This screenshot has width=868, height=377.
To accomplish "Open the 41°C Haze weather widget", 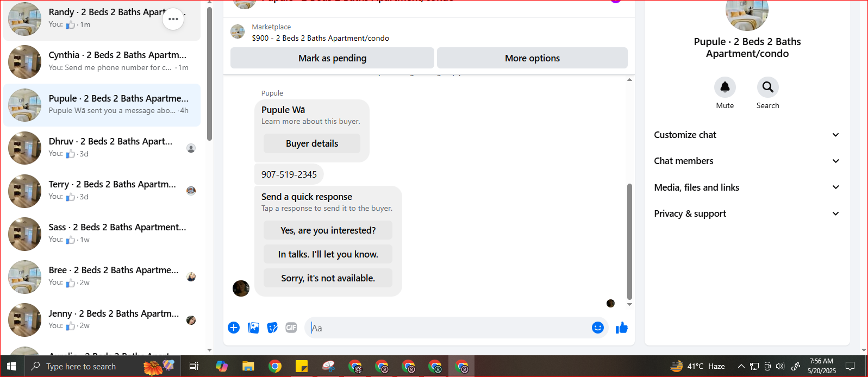I will tap(698, 366).
